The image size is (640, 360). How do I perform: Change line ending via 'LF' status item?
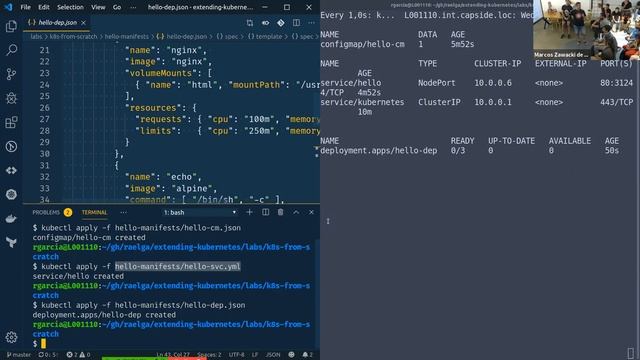255,355
